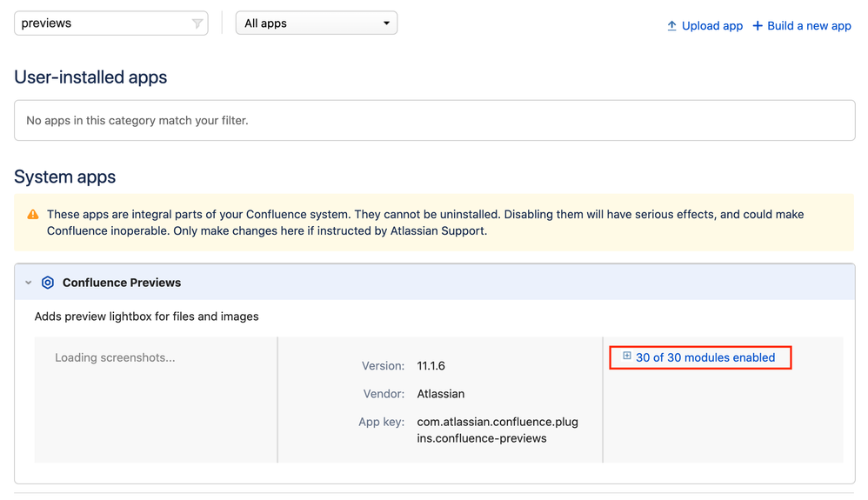Click the orange warning triangle icon
Image resolution: width=868 pixels, height=500 pixels.
click(x=33, y=215)
